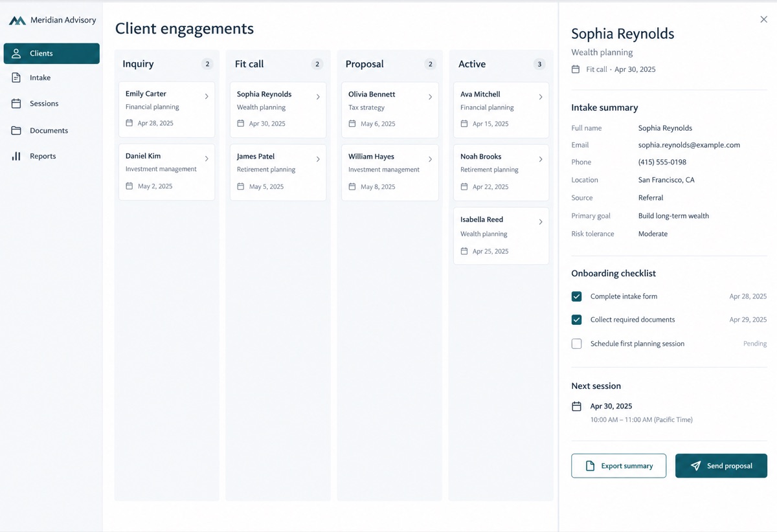Select email sophia.reynolds@example.com
The width and height of the screenshot is (777, 532).
coord(689,145)
